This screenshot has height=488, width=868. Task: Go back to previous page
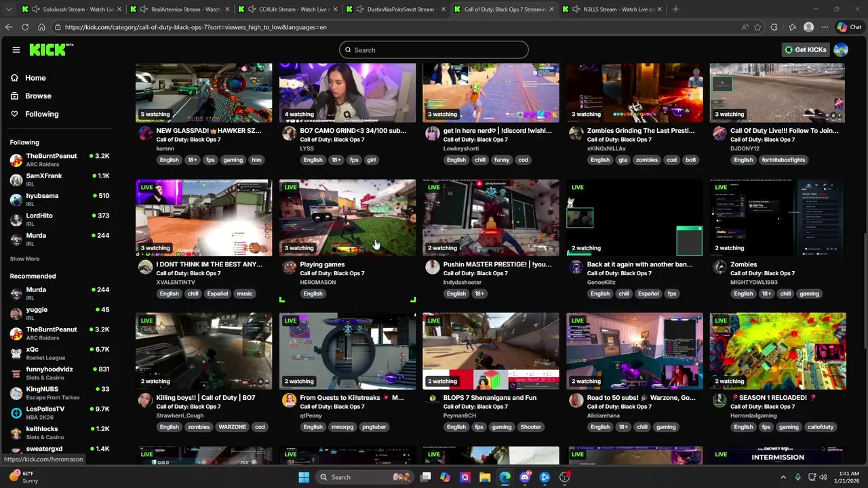9,27
